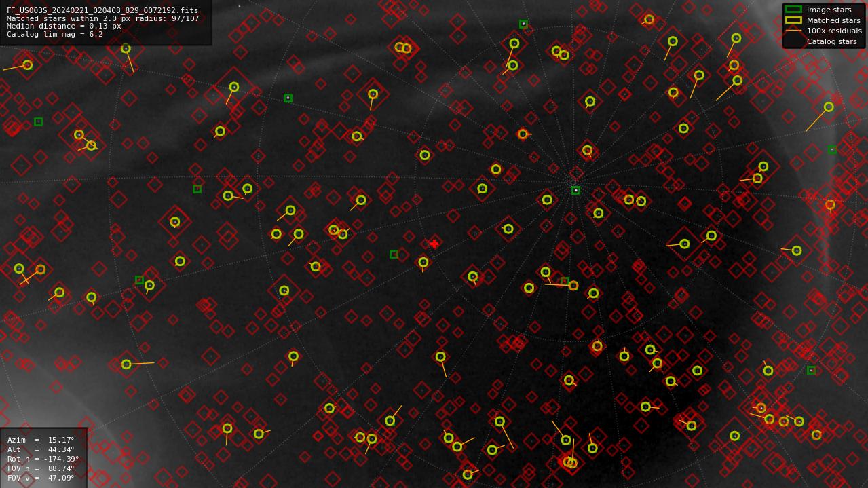Click the green square legend swatch for Image stars
Viewport: 868px width, 488px height.
point(793,10)
